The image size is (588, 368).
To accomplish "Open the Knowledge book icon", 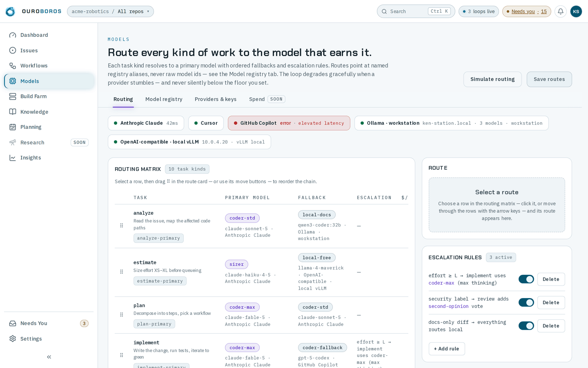I will coord(13,112).
